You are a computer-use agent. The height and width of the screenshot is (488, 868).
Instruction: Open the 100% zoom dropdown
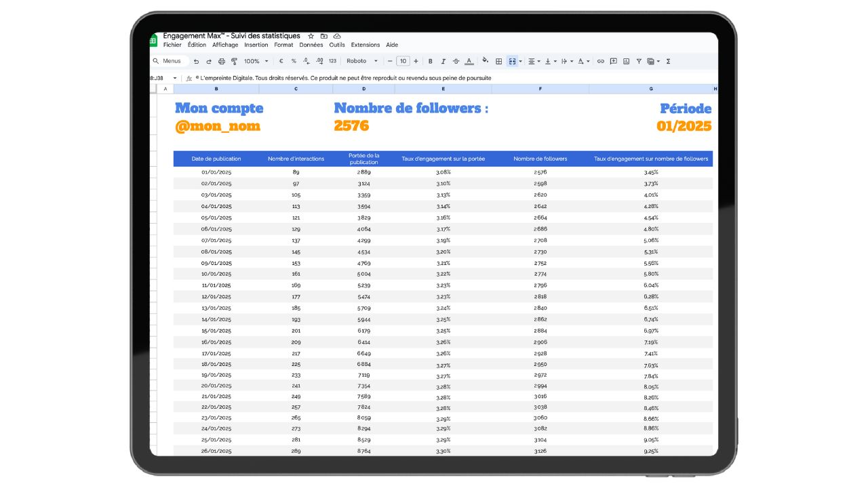click(256, 61)
